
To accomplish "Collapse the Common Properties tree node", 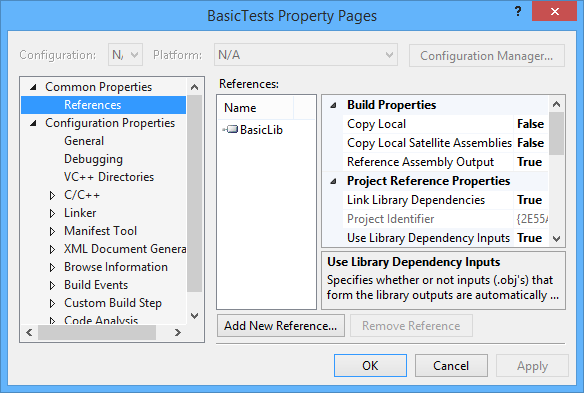I will click(x=33, y=87).
